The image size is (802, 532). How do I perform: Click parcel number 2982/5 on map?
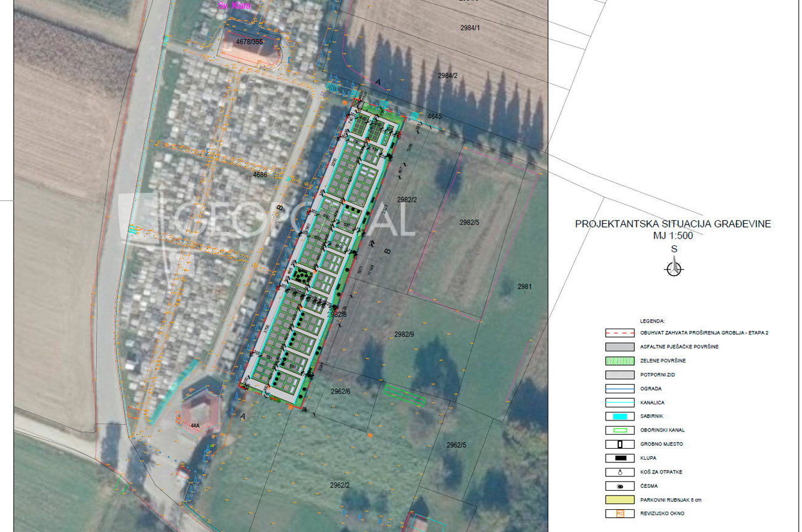[470, 222]
